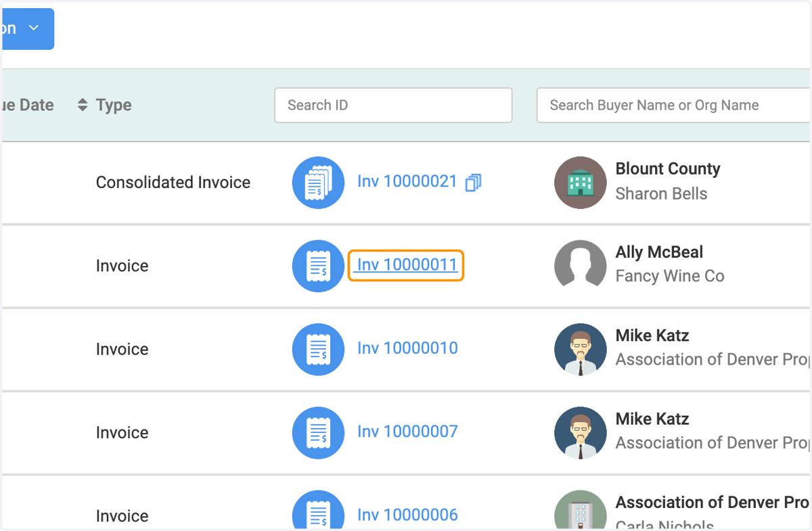Click the invoice icon for Inv 10000011
This screenshot has height=531, width=812.
(x=318, y=266)
